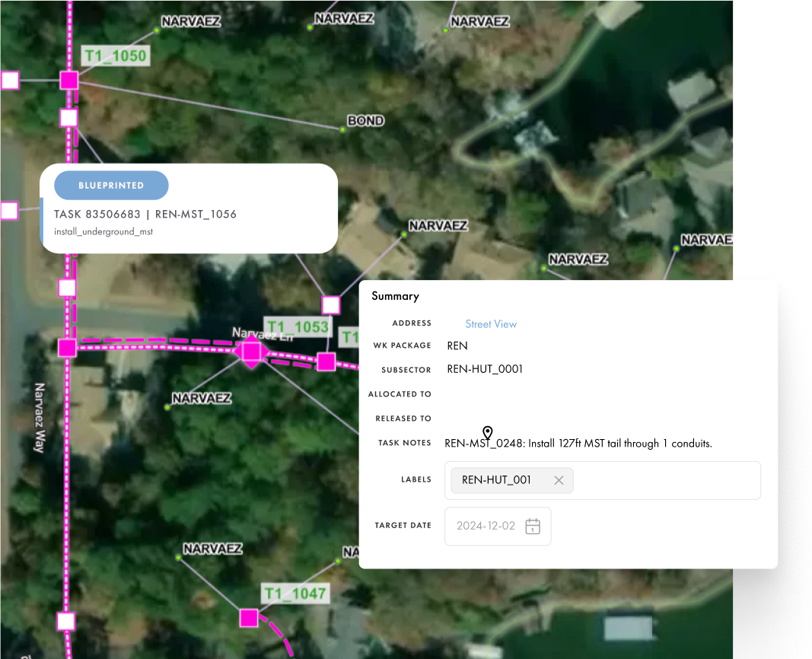812x659 pixels.
Task: Open the target date calendar picker
Action: point(533,526)
